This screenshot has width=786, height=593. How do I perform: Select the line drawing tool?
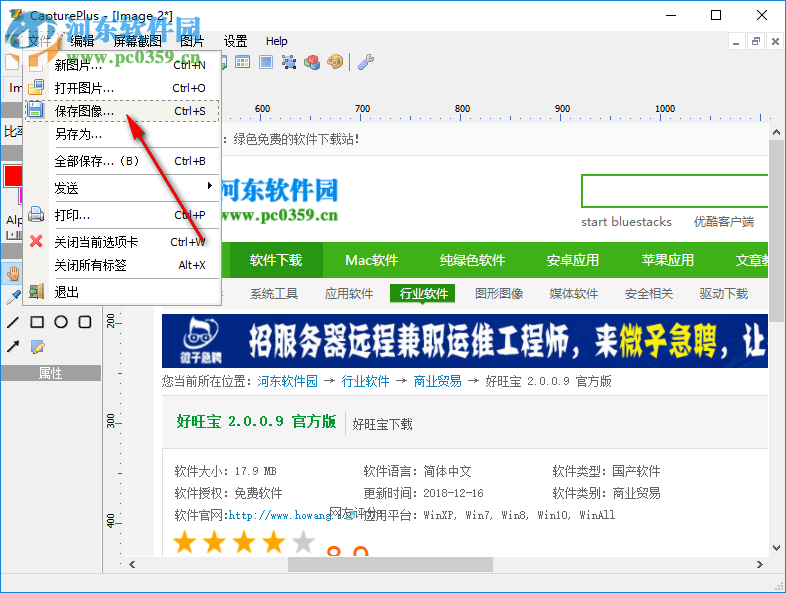[13, 322]
